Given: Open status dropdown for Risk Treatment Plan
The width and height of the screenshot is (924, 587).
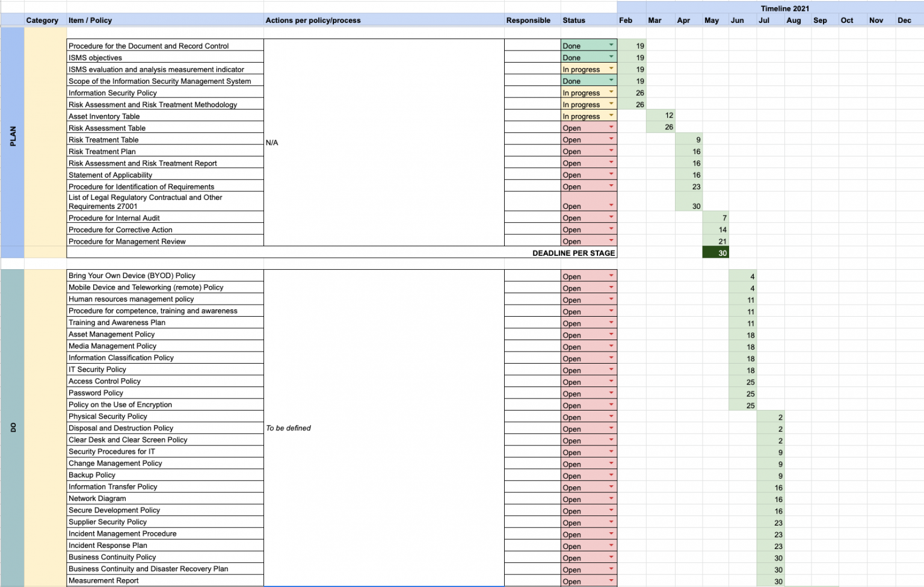Looking at the screenshot, I should coord(611,151).
